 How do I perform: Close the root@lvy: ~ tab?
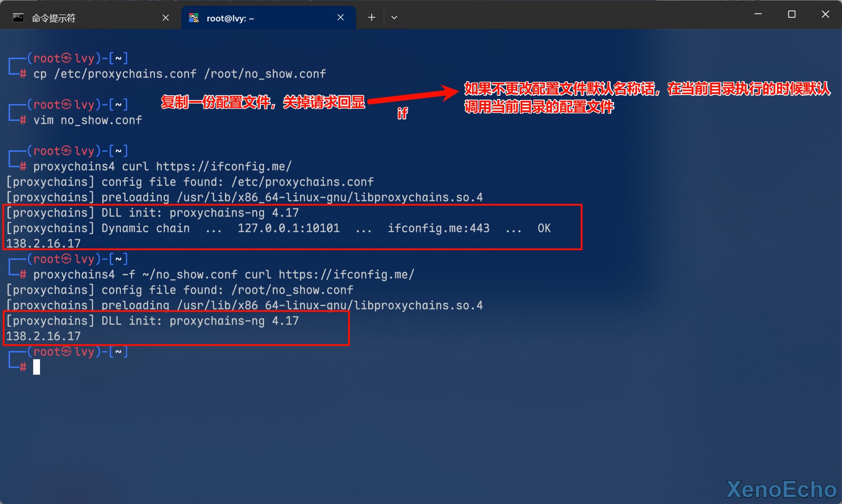tap(340, 18)
